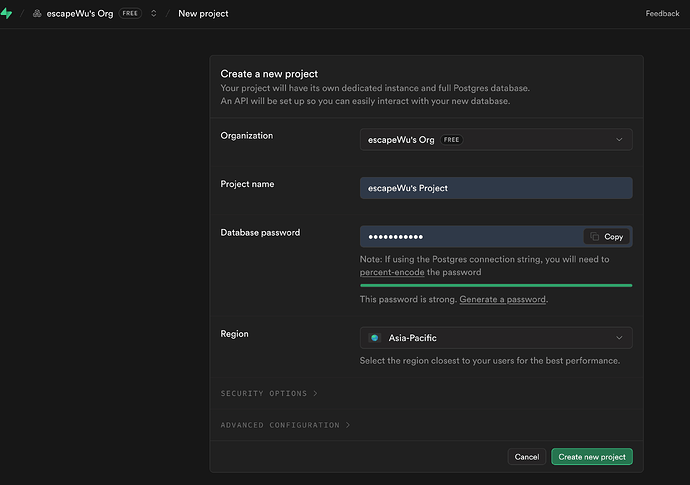Click the green password strength bar

496,285
